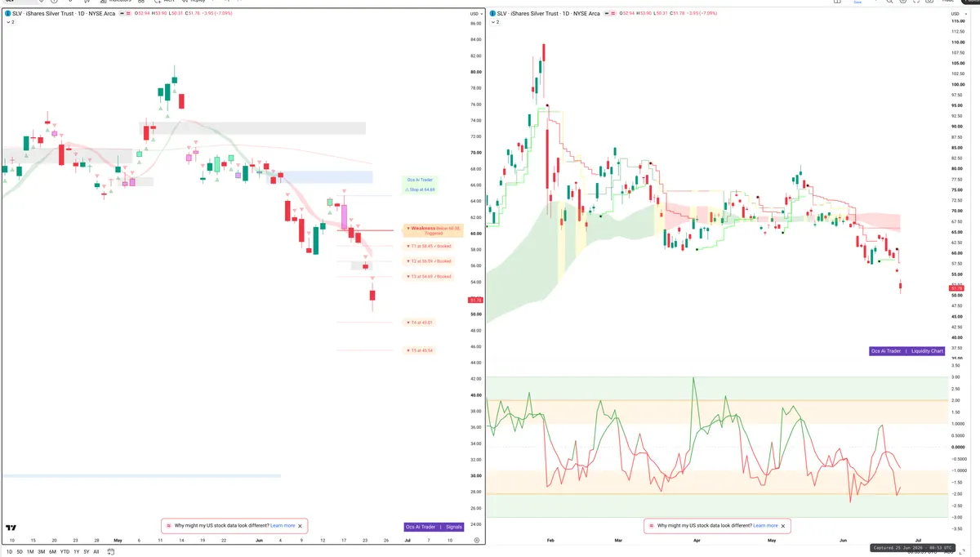This screenshot has width=980, height=557.
Task: Click the TradingView logo in left chart
Action: (x=11, y=528)
